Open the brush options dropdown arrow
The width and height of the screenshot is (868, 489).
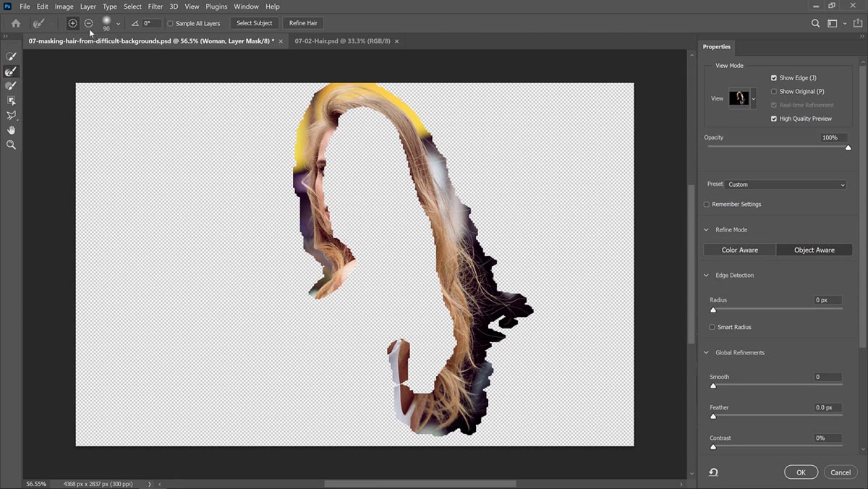tap(119, 24)
